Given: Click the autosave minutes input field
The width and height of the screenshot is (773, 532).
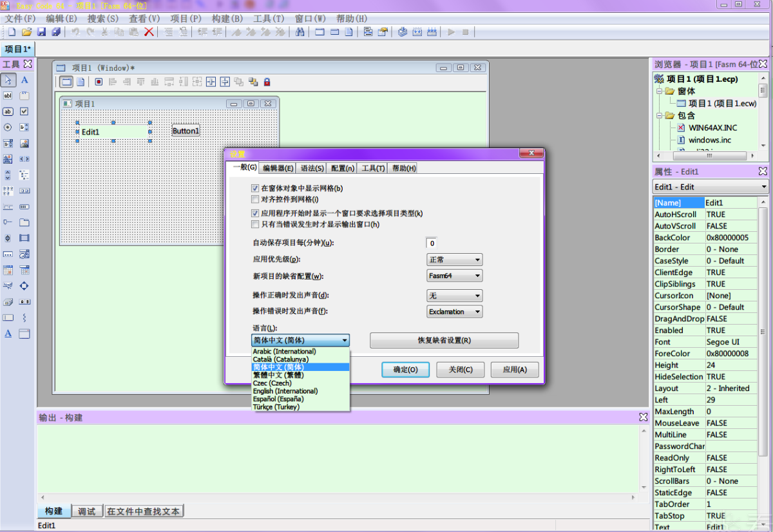Looking at the screenshot, I should 432,243.
